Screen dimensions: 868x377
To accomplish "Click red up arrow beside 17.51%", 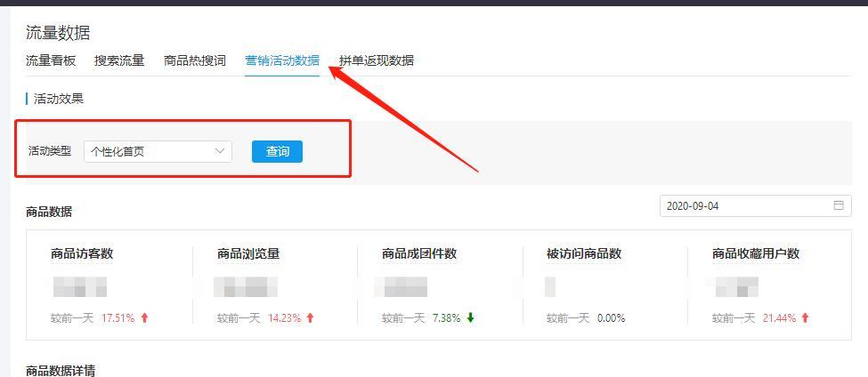I will pyautogui.click(x=145, y=317).
